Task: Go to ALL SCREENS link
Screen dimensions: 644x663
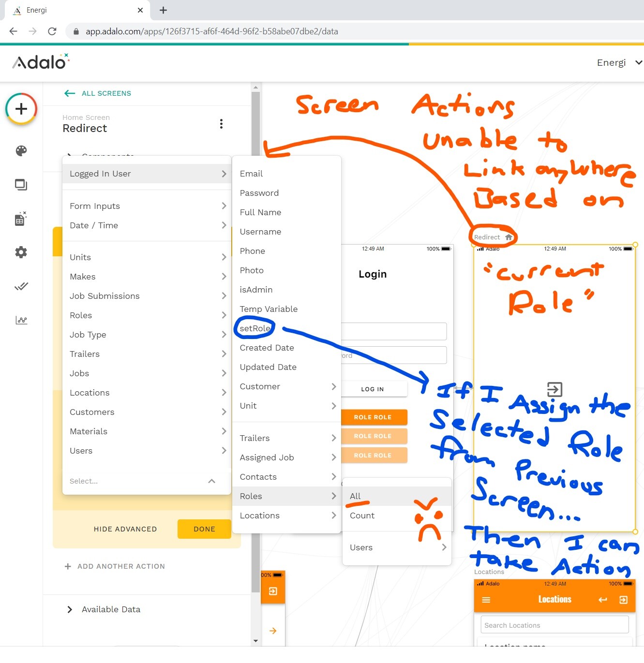Action: [106, 93]
